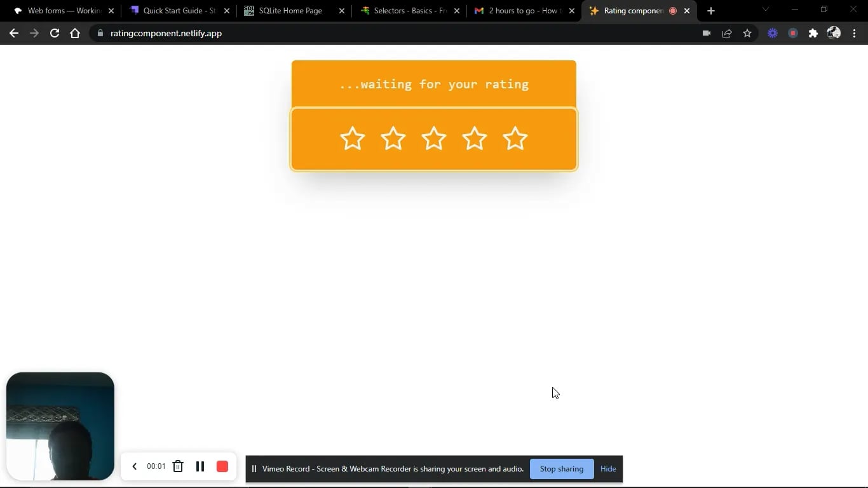The width and height of the screenshot is (868, 488).
Task: Click the camera indicator in address bar
Action: tap(707, 33)
